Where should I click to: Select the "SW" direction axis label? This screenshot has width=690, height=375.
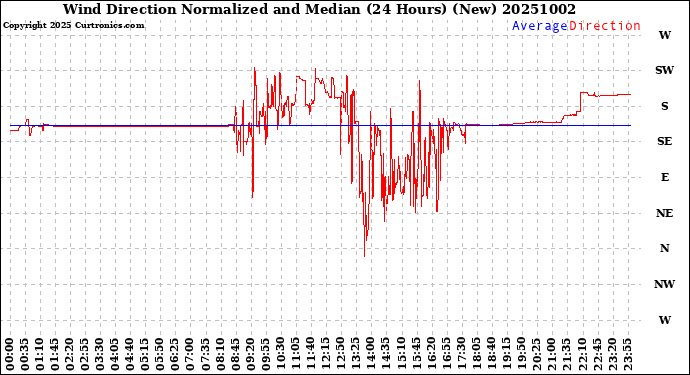pos(664,70)
